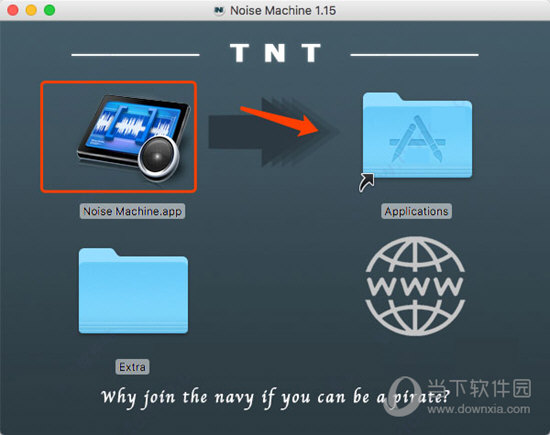Click the Noise Machine.app file name
This screenshot has width=550, height=435.
click(x=132, y=211)
